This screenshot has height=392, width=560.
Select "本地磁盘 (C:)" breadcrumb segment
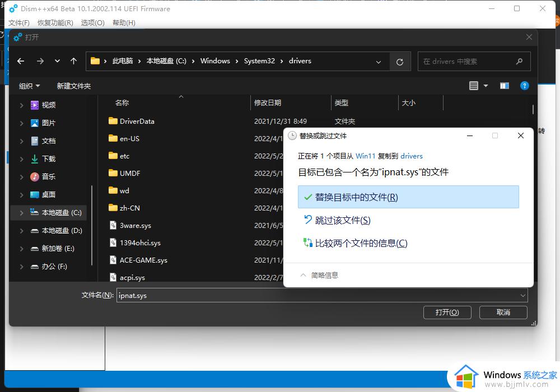pos(166,61)
